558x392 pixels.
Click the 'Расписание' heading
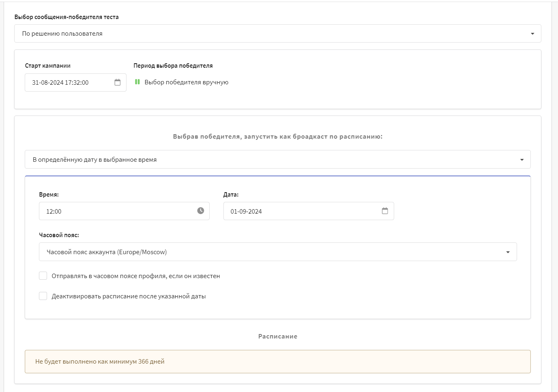click(x=278, y=336)
